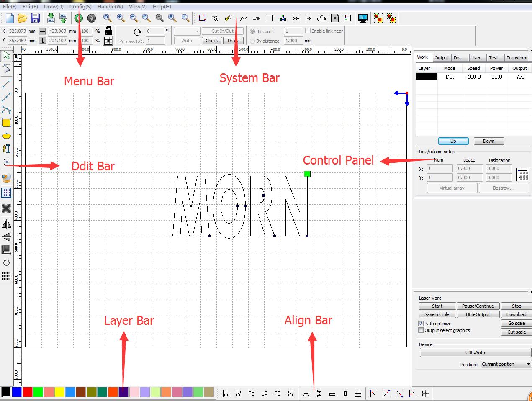The height and width of the screenshot is (401, 532).
Task: Click the Start laser work button
Action: point(437,306)
